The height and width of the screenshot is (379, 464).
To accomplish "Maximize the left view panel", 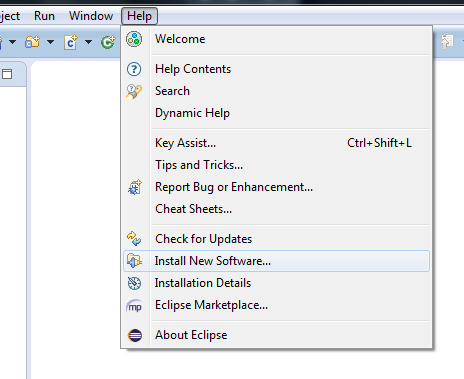I will 7,74.
